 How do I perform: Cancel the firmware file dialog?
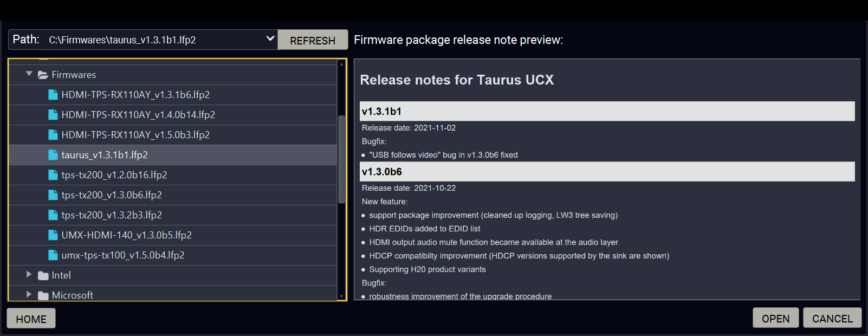coord(832,319)
